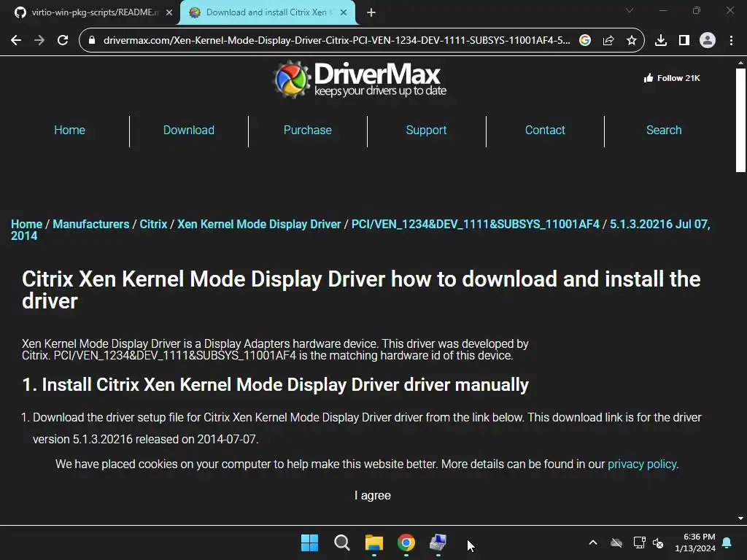Open Support in site navigation

[426, 130]
